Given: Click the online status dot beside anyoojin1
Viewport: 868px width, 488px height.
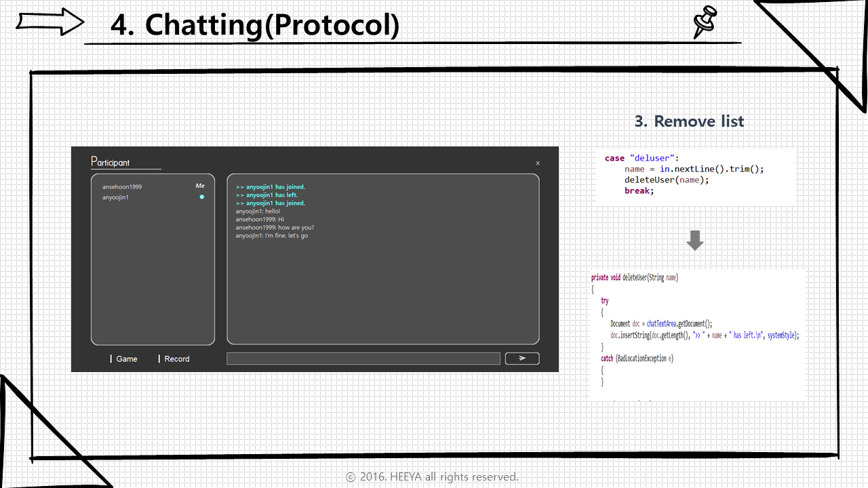Looking at the screenshot, I should point(201,197).
